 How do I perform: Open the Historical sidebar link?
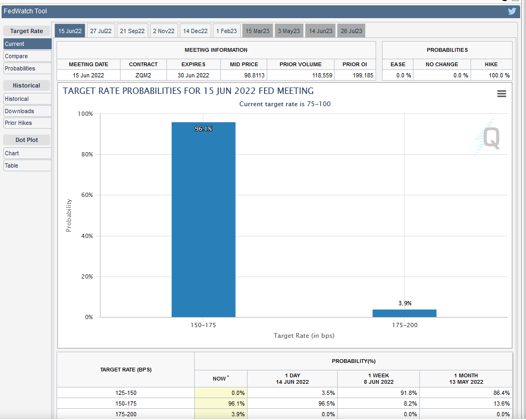pyautogui.click(x=28, y=99)
